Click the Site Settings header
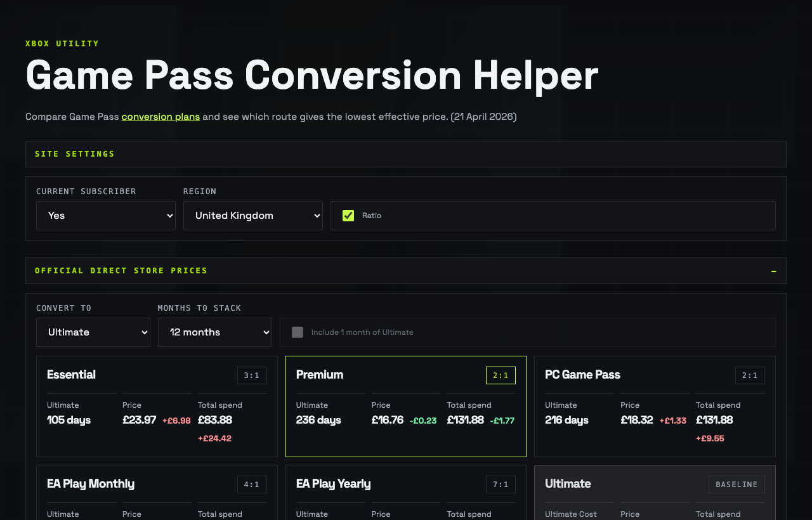The width and height of the screenshot is (812, 520). [x=406, y=154]
